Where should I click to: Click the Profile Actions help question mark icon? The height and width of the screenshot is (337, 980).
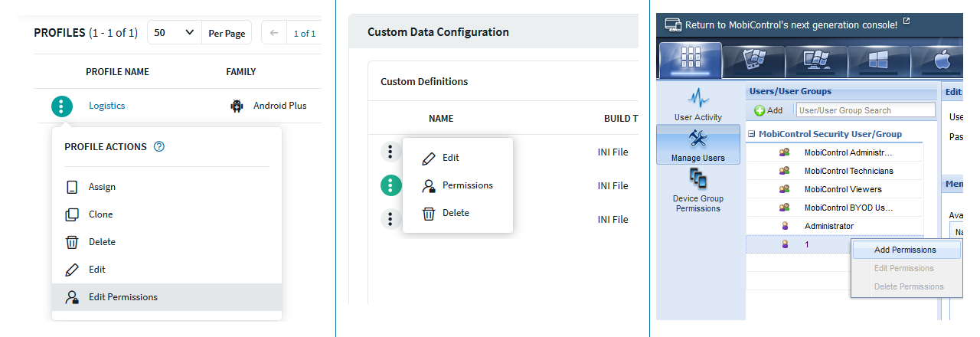coord(159,146)
